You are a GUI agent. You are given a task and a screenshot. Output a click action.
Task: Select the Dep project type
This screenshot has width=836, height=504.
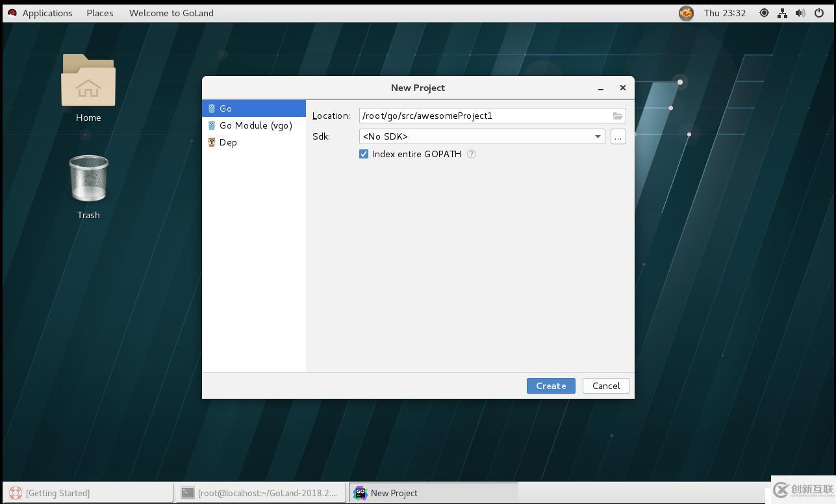pyautogui.click(x=254, y=142)
